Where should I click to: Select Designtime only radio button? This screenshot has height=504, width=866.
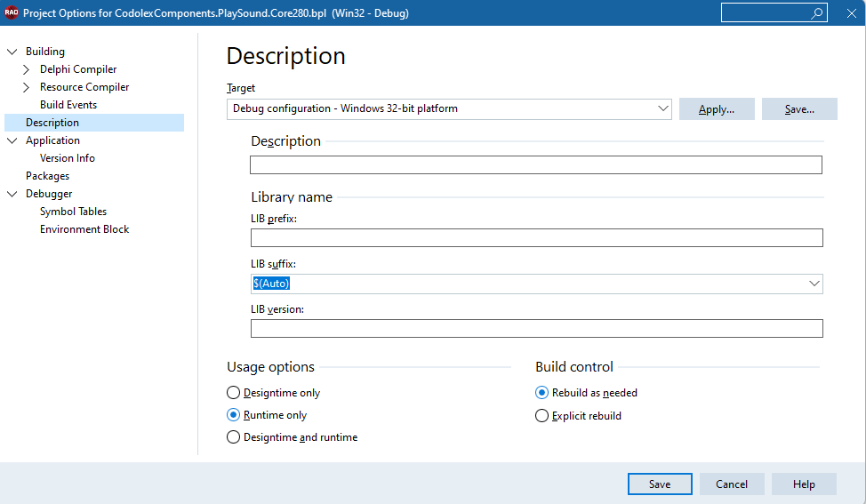point(234,393)
